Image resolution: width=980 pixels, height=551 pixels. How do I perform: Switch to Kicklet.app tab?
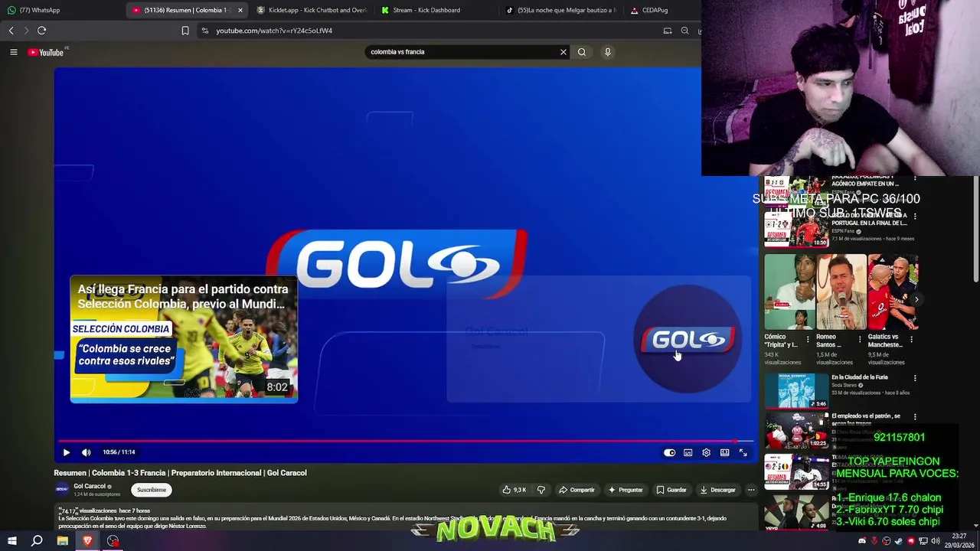coord(312,10)
